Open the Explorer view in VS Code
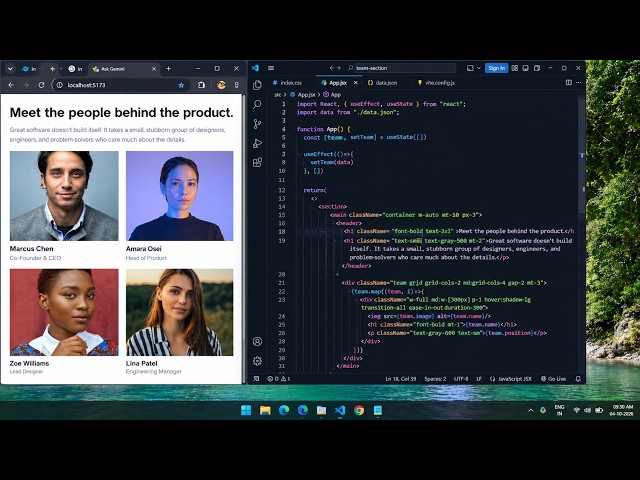This screenshot has height=480, width=640. [x=257, y=85]
